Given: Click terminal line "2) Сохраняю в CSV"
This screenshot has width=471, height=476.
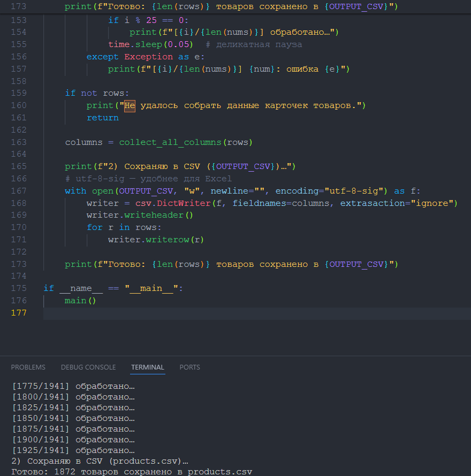Looking at the screenshot, I should pyautogui.click(x=100, y=461).
